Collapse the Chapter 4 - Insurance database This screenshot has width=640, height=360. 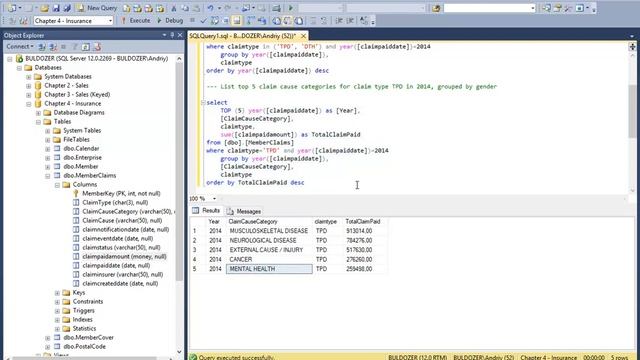click(x=29, y=104)
